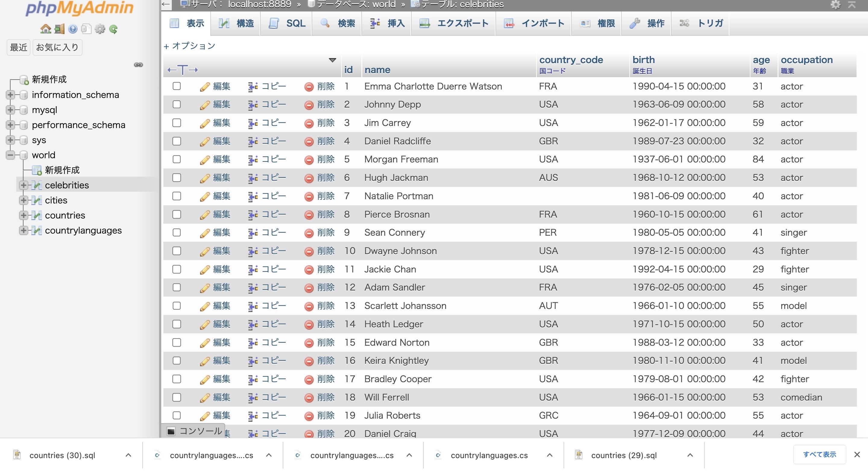
Task: Click the link chain icon in sidebar
Action: click(x=139, y=65)
